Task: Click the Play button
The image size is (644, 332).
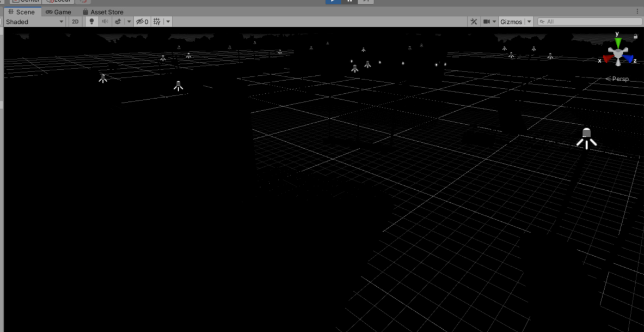Action: 333,1
